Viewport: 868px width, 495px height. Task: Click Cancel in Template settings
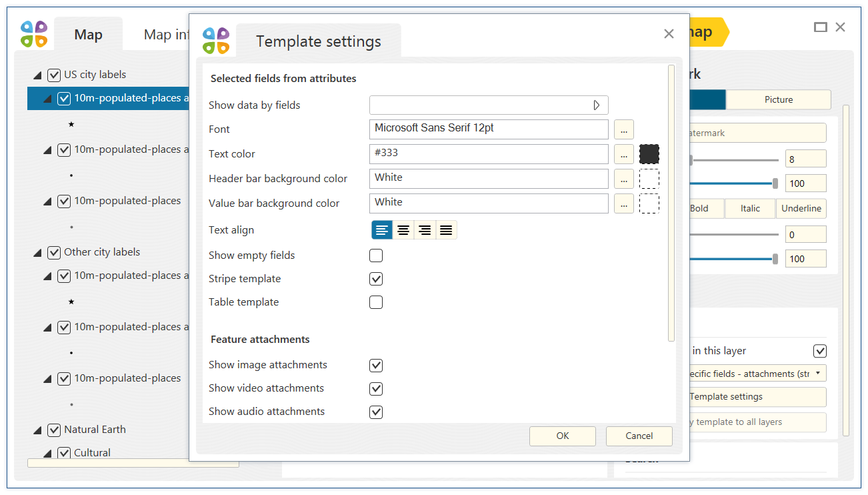pyautogui.click(x=639, y=436)
